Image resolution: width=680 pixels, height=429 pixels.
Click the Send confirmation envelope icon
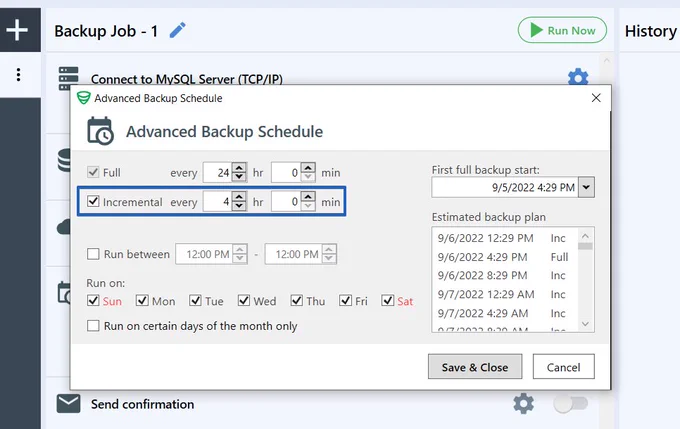[69, 404]
